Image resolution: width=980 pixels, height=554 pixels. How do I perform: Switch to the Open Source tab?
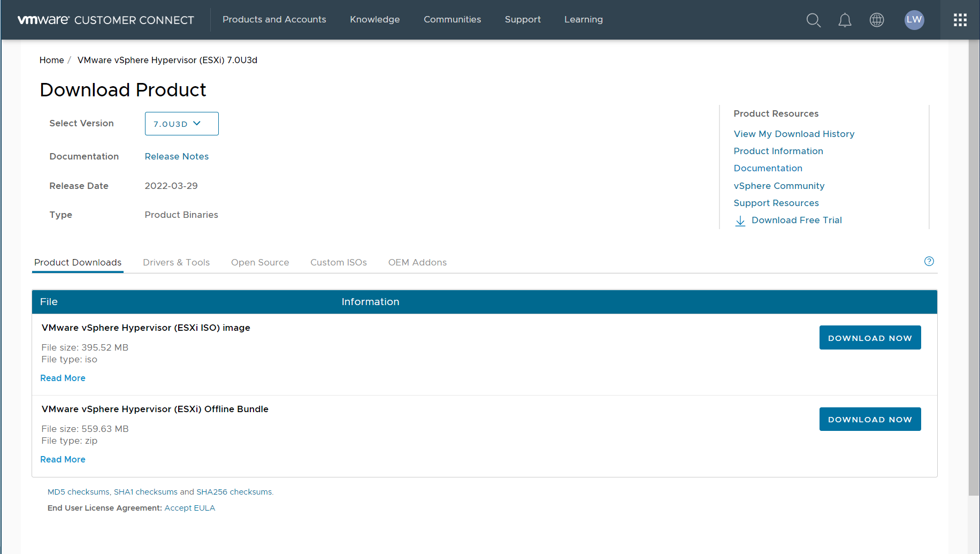(x=260, y=262)
